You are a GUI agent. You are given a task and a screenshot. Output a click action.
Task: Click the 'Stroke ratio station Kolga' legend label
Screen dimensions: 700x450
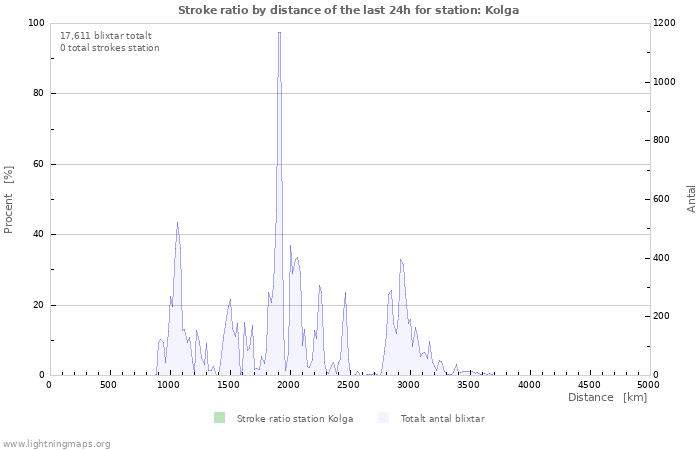click(x=289, y=419)
